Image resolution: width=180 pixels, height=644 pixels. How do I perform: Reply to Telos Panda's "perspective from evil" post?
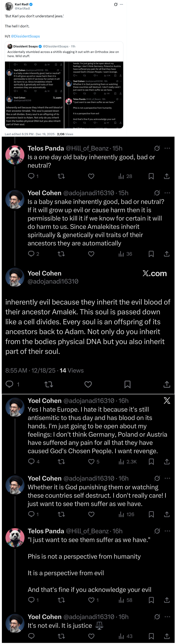(31, 600)
